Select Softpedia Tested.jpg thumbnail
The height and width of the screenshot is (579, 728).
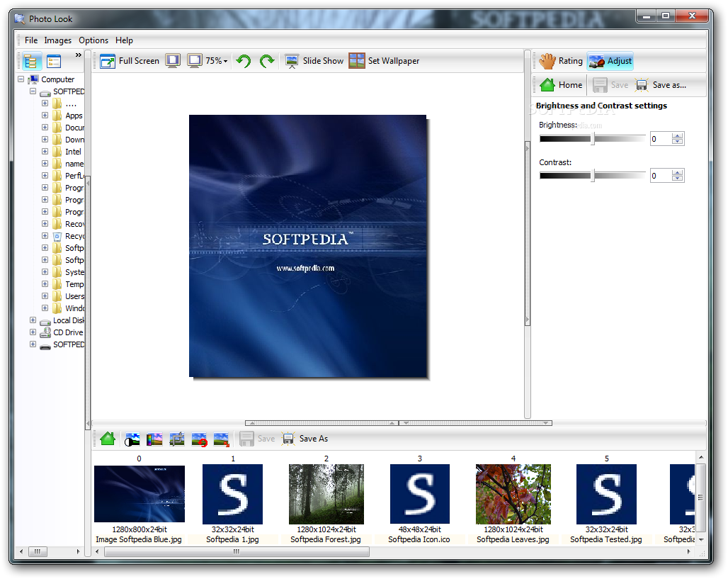click(x=606, y=494)
